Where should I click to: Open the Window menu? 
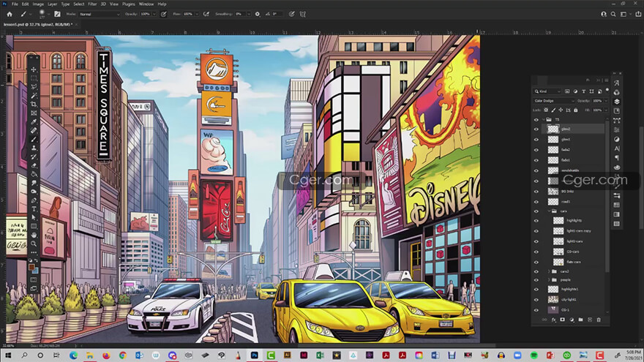coord(146,4)
